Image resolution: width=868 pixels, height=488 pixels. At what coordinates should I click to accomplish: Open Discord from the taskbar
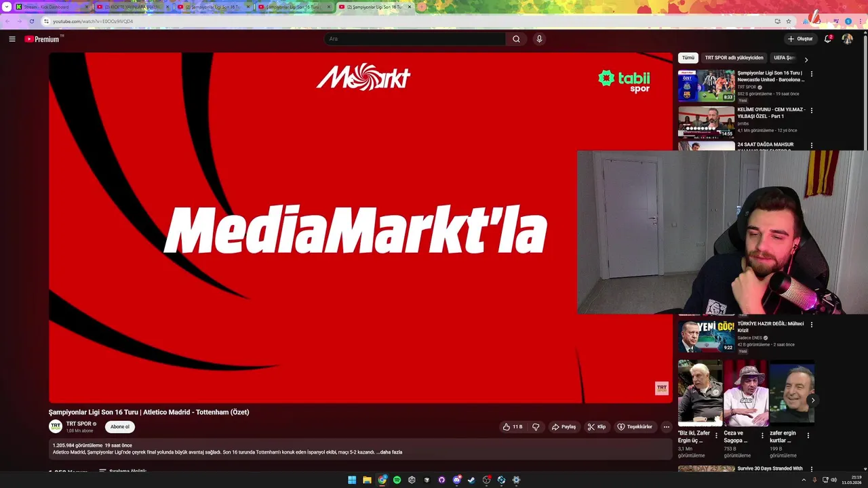(x=456, y=480)
